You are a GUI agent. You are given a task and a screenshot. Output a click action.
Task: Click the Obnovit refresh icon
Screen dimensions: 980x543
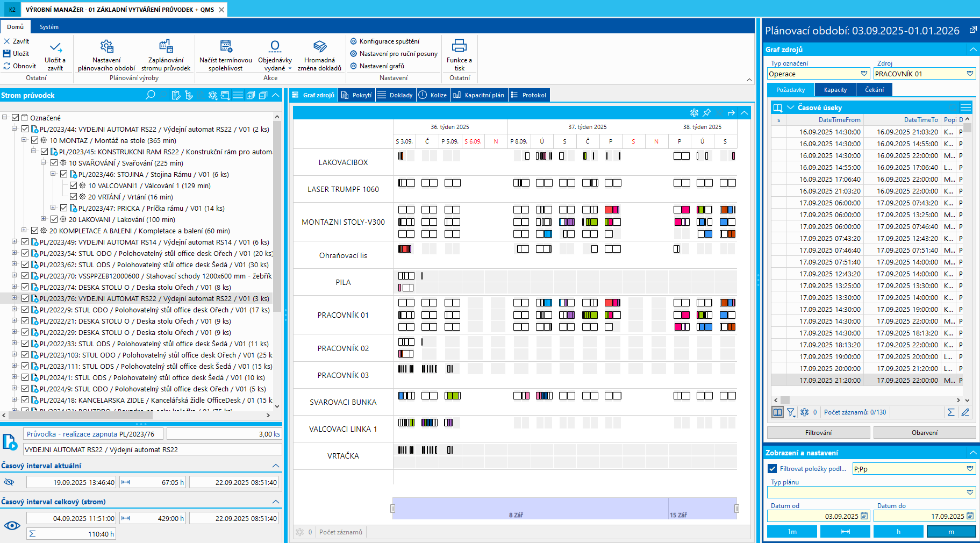coord(7,66)
